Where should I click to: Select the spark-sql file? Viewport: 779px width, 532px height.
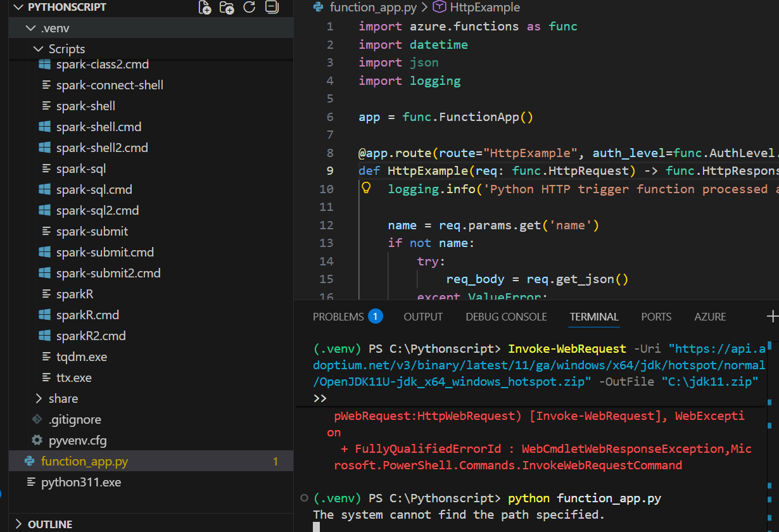click(80, 168)
